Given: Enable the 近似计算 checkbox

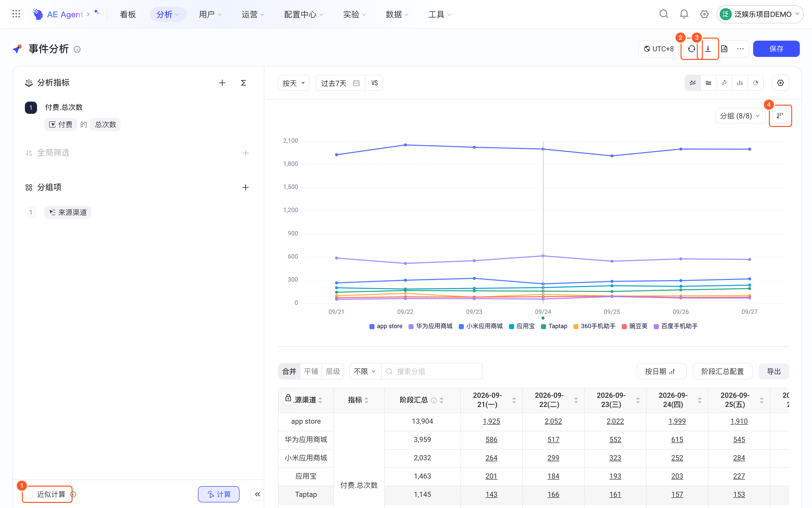Looking at the screenshot, I should (x=29, y=494).
